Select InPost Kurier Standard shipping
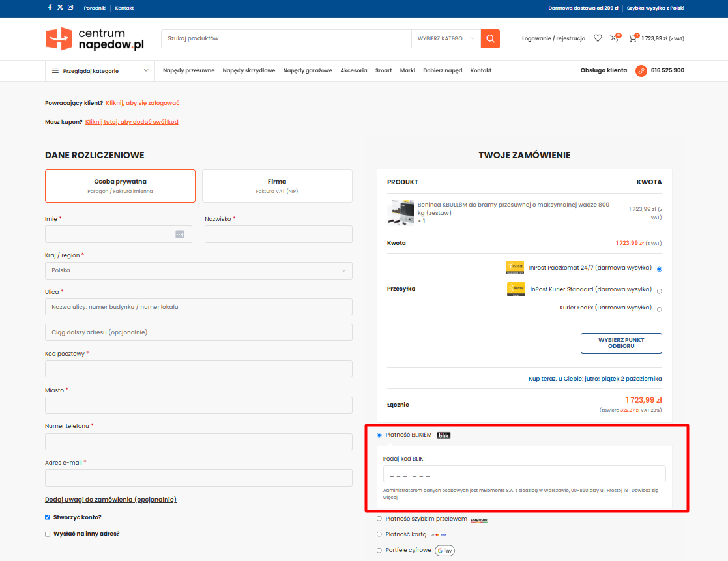The height and width of the screenshot is (561, 728). click(x=660, y=291)
